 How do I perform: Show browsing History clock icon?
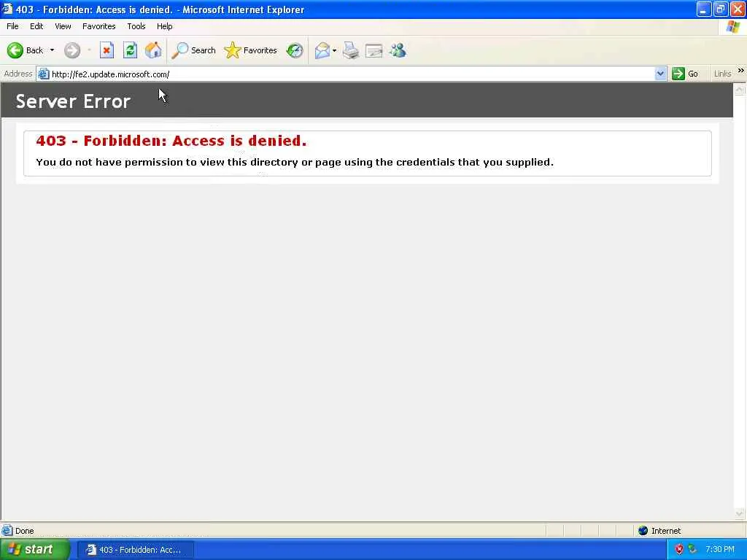[x=295, y=50]
